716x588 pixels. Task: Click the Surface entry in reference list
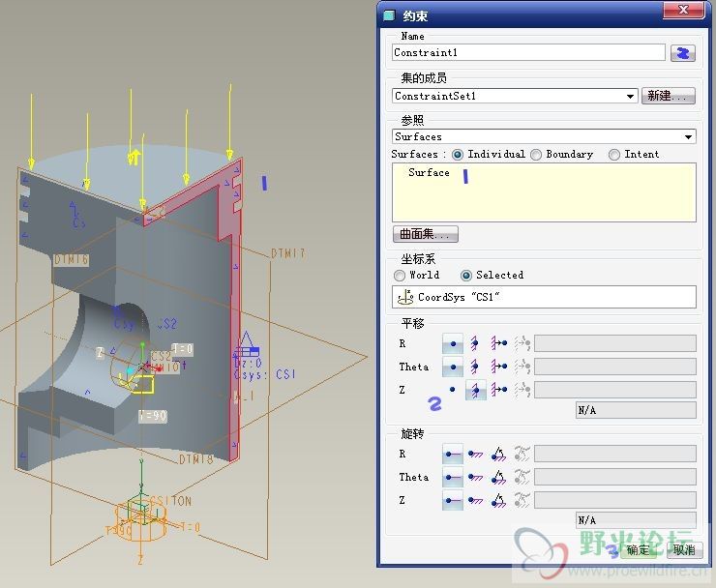(x=429, y=172)
